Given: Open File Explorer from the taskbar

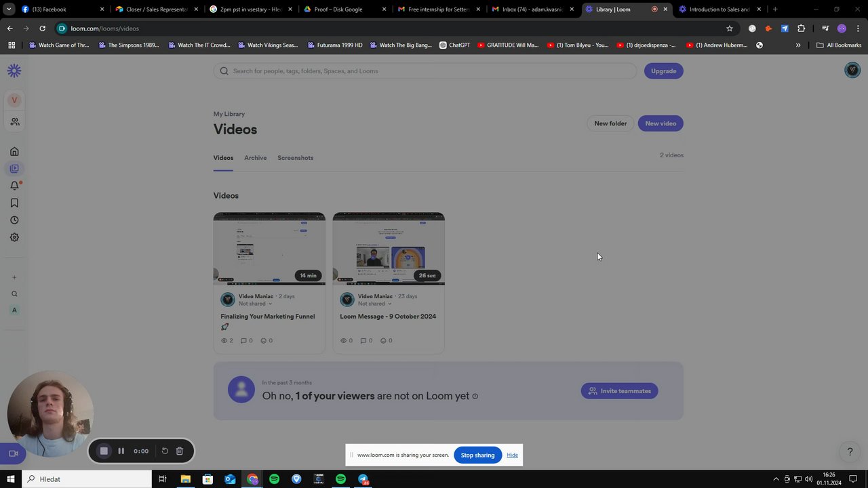Looking at the screenshot, I should [185, 479].
